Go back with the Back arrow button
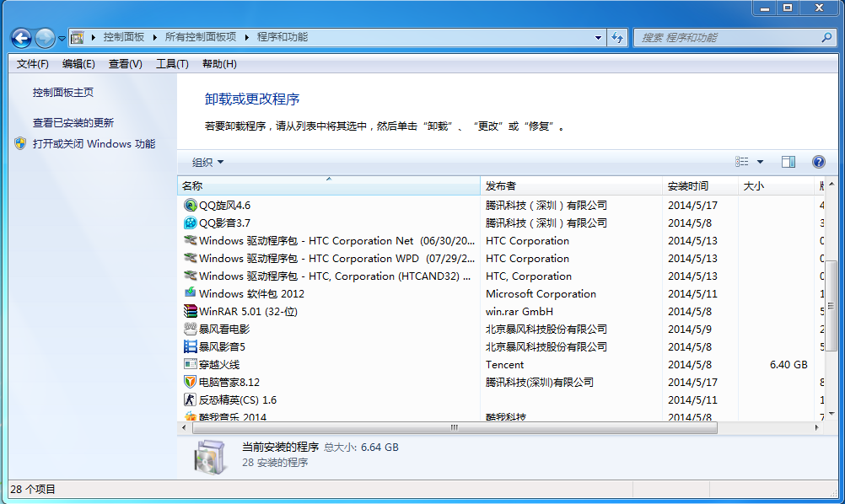 pyautogui.click(x=22, y=38)
